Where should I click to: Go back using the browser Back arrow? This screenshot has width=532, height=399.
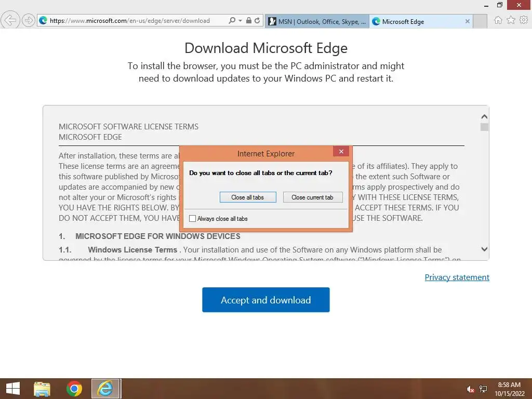[x=10, y=20]
